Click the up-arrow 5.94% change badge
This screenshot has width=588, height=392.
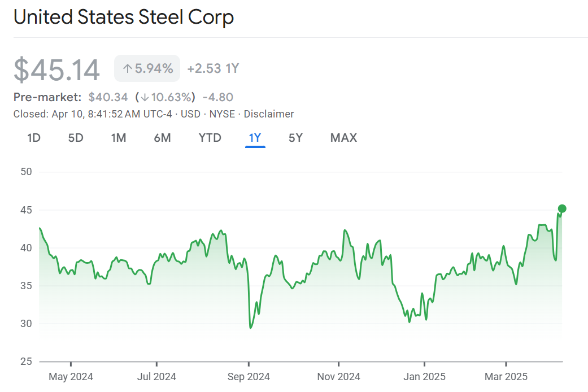147,69
